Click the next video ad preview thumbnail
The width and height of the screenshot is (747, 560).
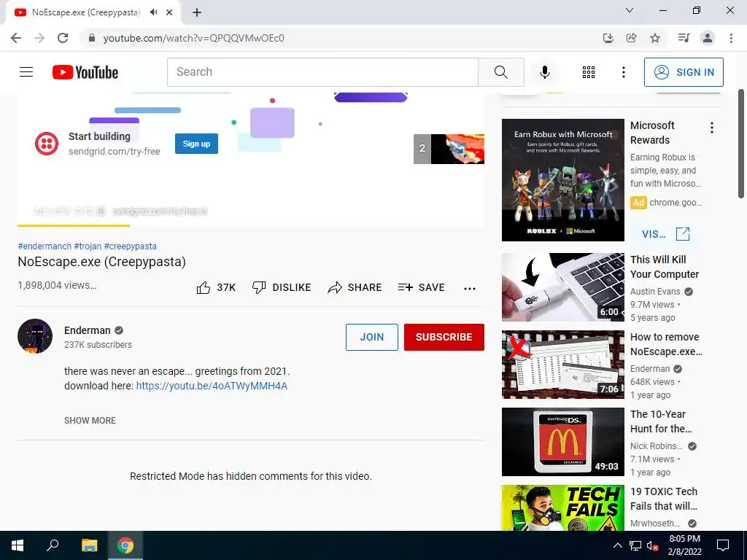(449, 149)
